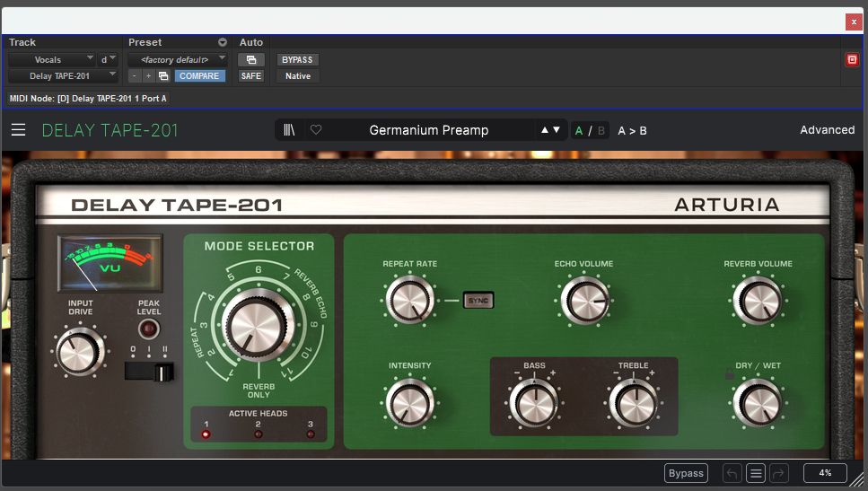Click the previous preset minus button

pyautogui.click(x=135, y=75)
